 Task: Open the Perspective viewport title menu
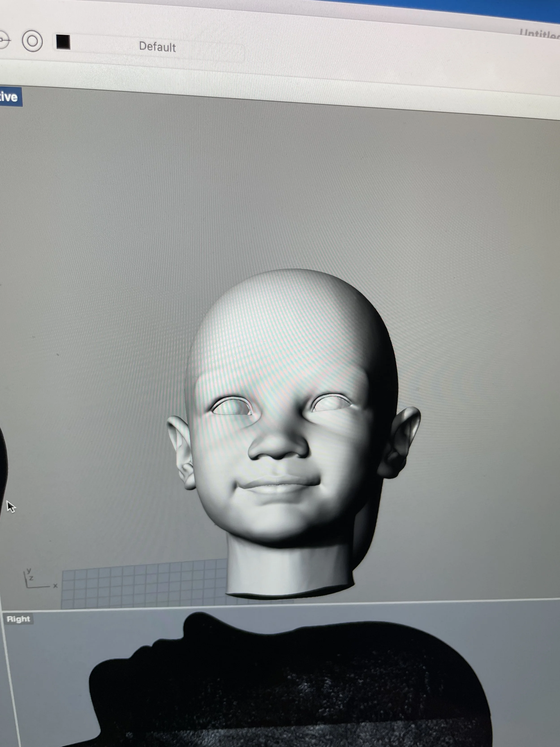pyautogui.click(x=9, y=97)
